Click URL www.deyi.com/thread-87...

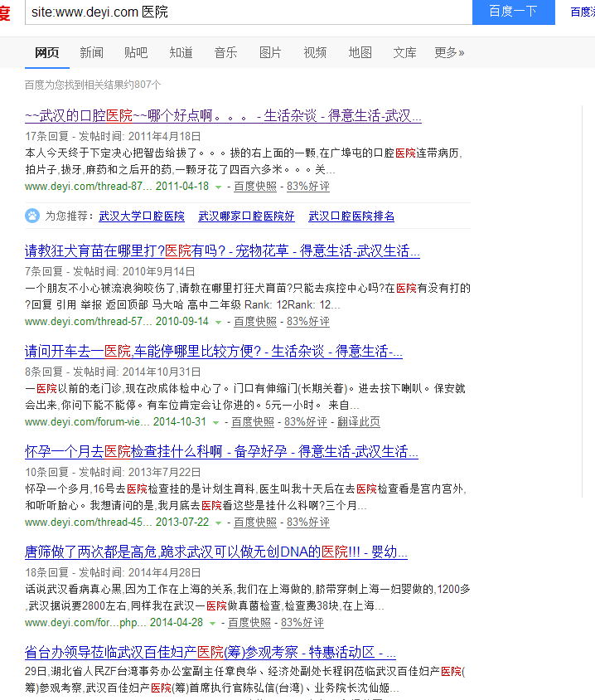click(89, 187)
